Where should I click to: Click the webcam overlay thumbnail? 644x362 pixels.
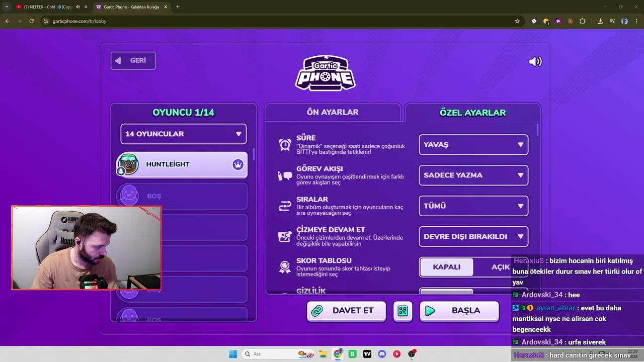(87, 247)
